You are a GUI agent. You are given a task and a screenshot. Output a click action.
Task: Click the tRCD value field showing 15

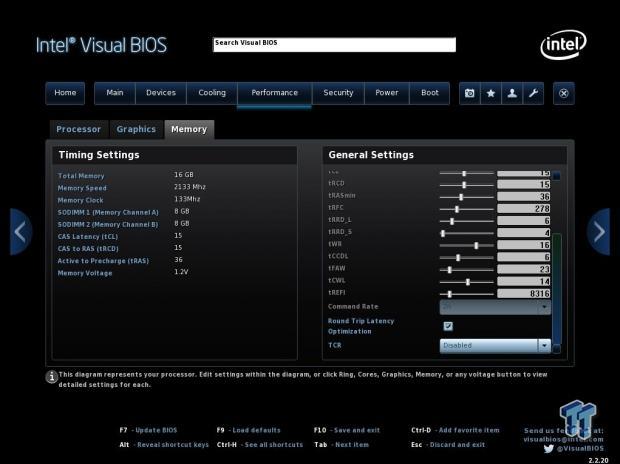(524, 185)
